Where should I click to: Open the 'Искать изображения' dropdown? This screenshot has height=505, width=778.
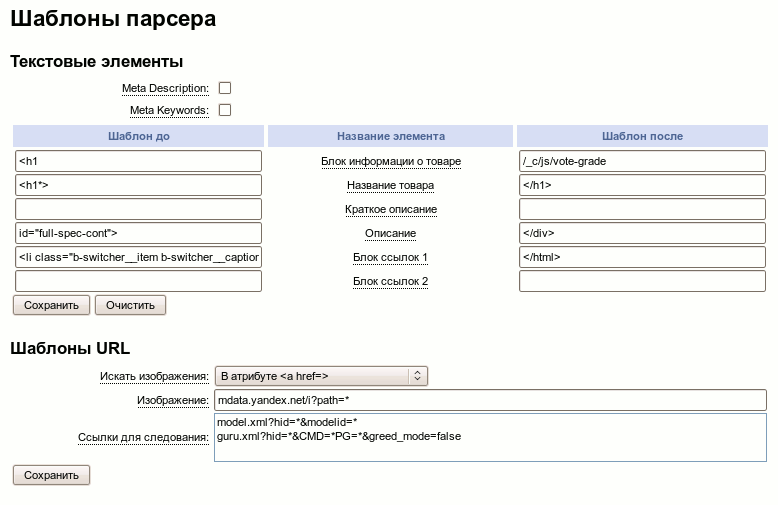coord(321,376)
